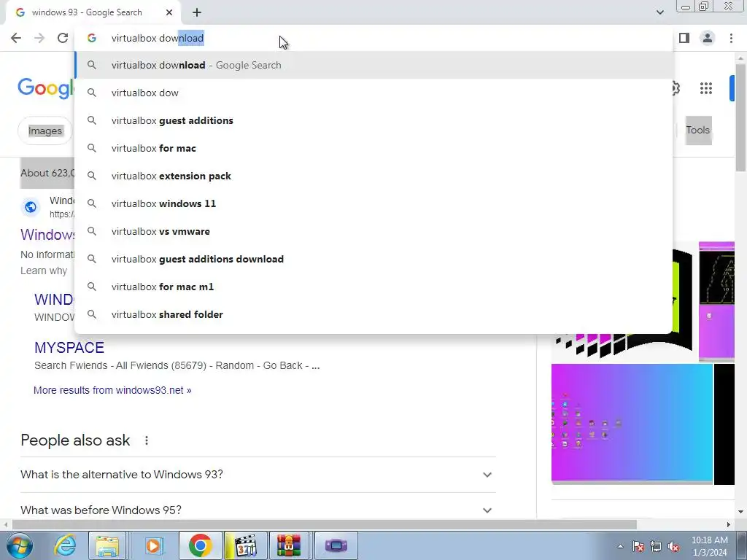Click the address bar text virtualbox download
This screenshot has width=747, height=560.
coord(158,38)
